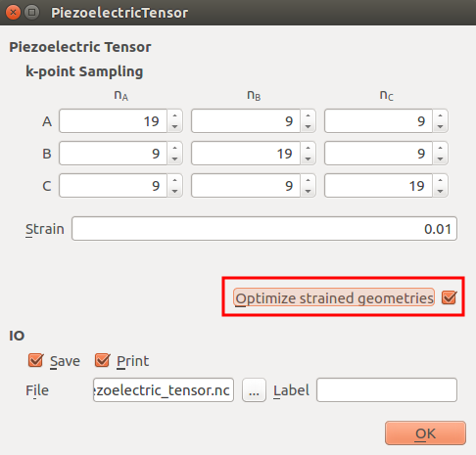The width and height of the screenshot is (476, 455).
Task: Increment the row C nB spinbox value
Action: coord(308,180)
